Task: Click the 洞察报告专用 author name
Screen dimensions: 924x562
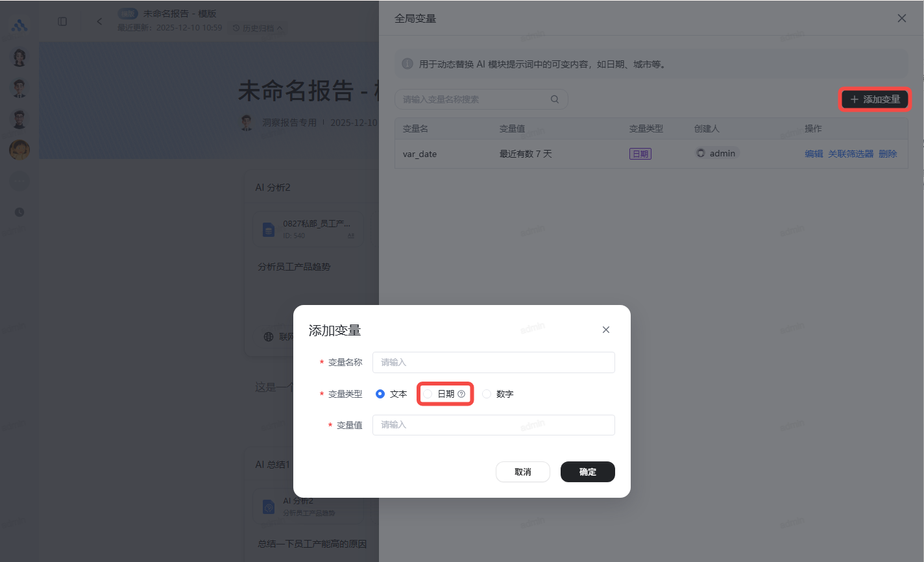Action: (289, 123)
